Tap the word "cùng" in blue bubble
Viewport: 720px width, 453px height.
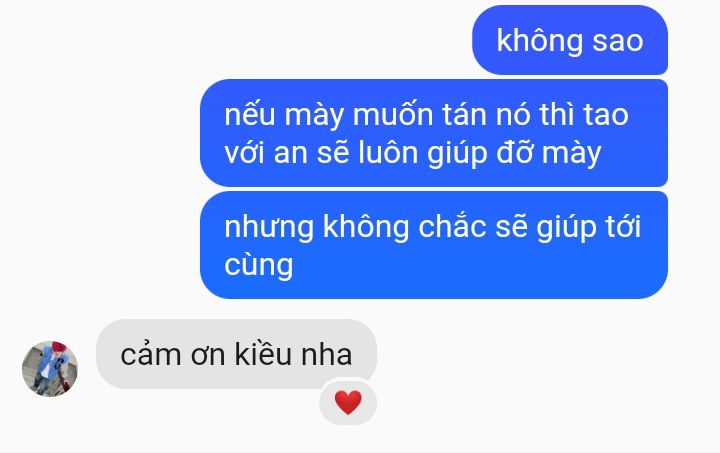click(x=259, y=266)
